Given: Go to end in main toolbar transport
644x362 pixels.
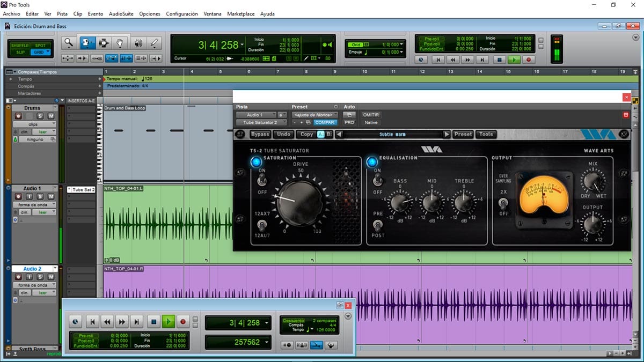Looking at the screenshot, I should [x=484, y=60].
